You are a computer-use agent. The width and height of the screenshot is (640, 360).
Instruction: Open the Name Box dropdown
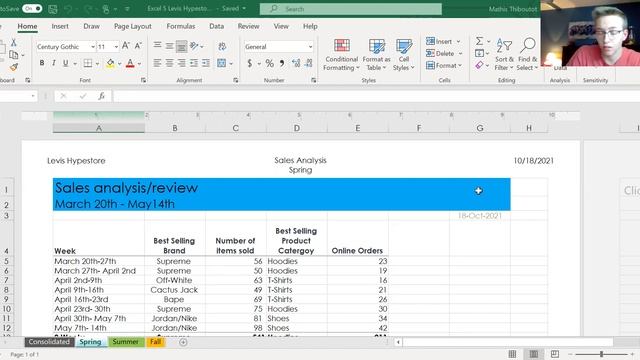point(33,96)
